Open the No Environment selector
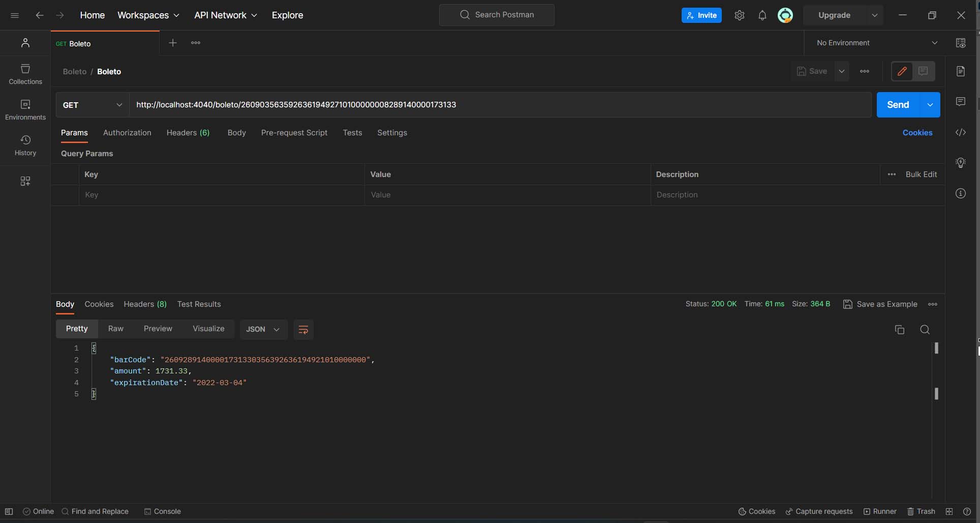Screen dimensions: 980x523 pyautogui.click(x=876, y=43)
